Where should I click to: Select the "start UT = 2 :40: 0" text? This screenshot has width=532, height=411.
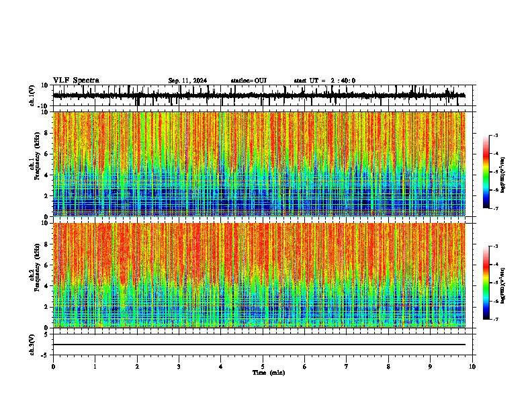pos(324,81)
